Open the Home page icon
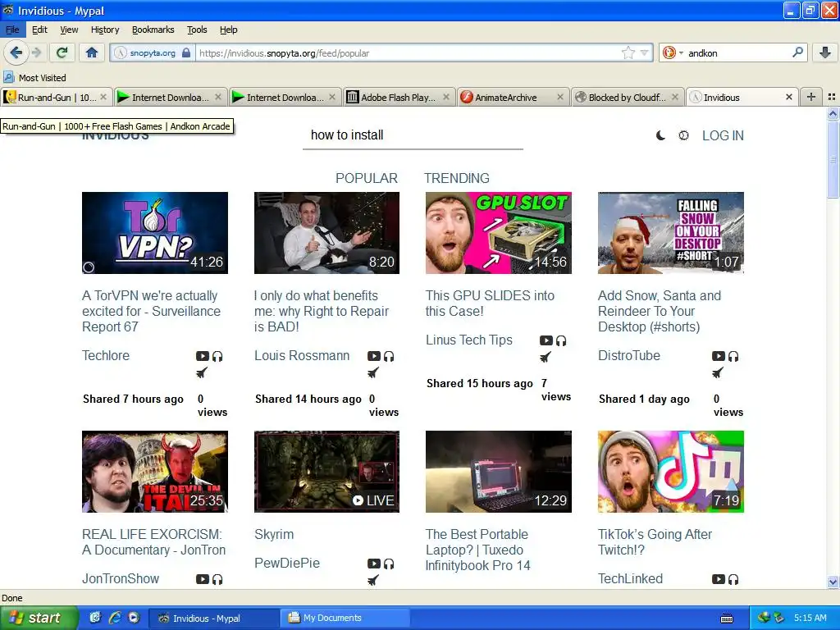 click(x=92, y=52)
